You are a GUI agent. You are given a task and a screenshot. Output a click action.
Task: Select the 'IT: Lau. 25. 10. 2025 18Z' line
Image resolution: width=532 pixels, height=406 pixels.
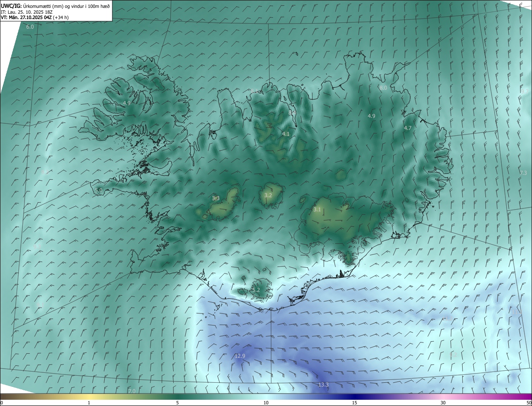pos(27,12)
